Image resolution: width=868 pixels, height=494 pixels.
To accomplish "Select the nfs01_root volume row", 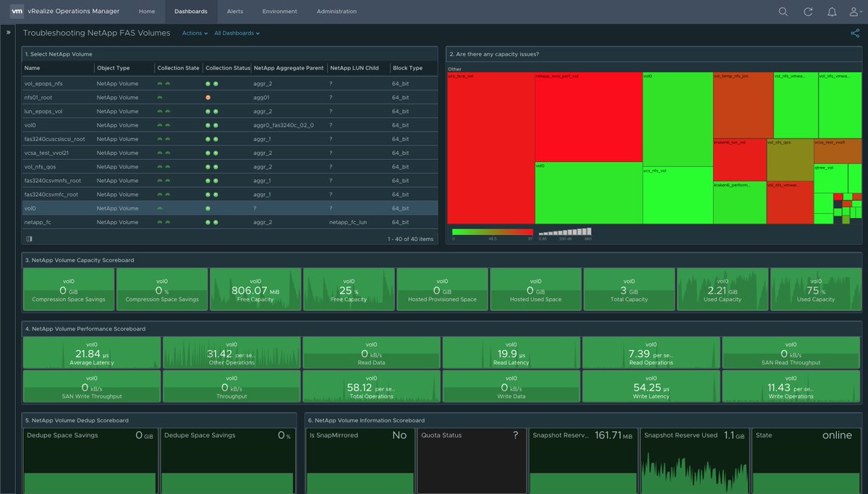I will 229,98.
